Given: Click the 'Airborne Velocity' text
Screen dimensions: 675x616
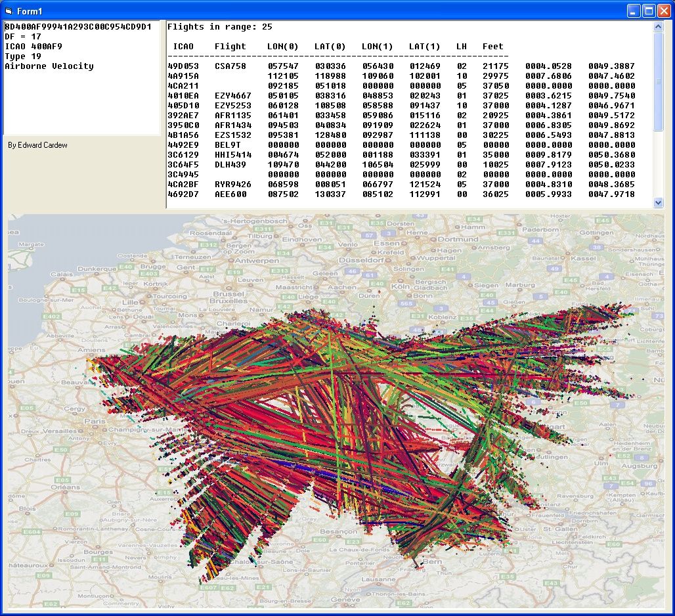Looking at the screenshot, I should click(49, 66).
